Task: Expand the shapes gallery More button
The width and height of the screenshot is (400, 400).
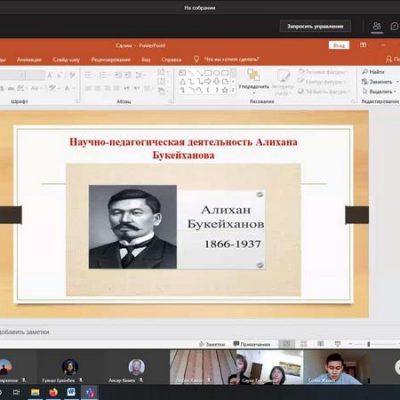Action: click(x=233, y=90)
